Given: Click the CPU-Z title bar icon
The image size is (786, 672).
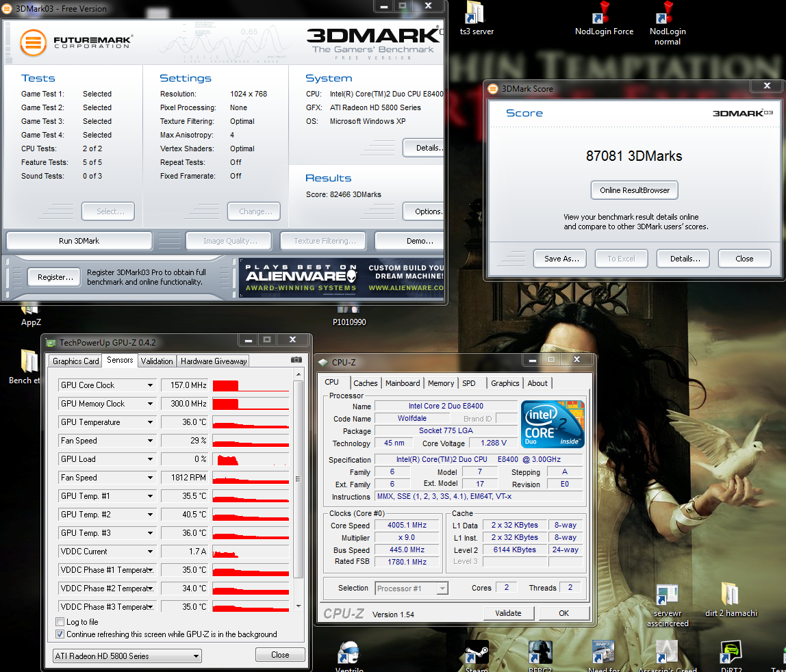Looking at the screenshot, I should (x=323, y=362).
